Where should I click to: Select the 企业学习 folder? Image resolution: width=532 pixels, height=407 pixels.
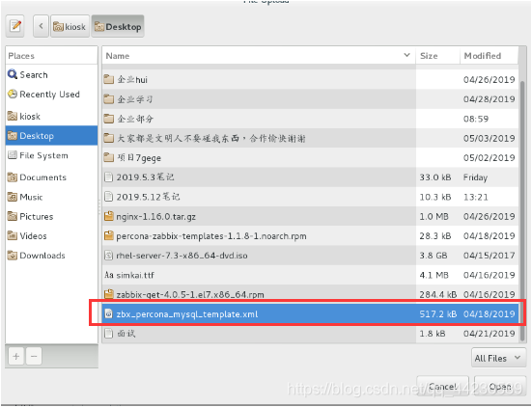coord(310,99)
